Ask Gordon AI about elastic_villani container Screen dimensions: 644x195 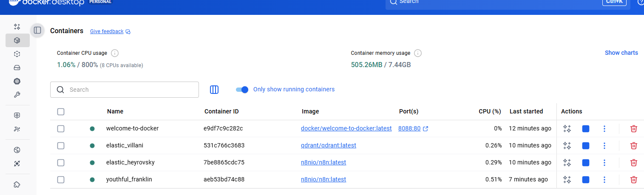point(567,146)
